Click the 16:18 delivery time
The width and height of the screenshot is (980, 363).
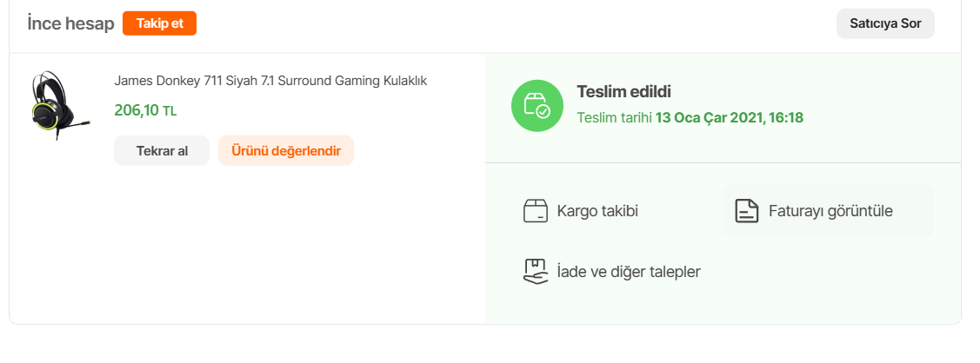click(x=786, y=117)
